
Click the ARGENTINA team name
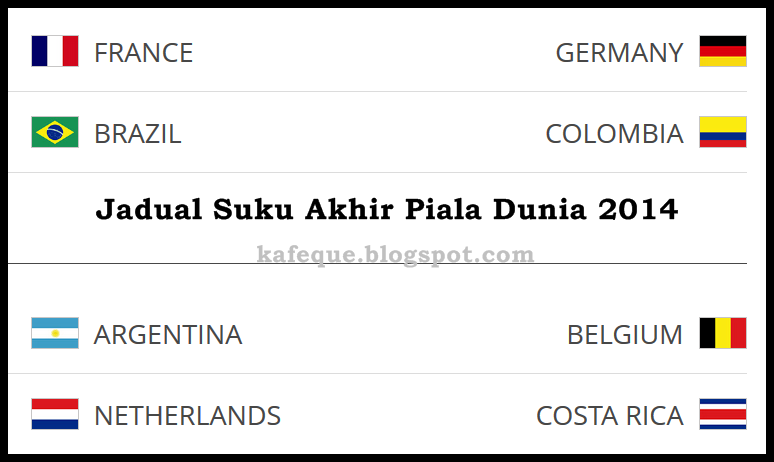pyautogui.click(x=168, y=335)
